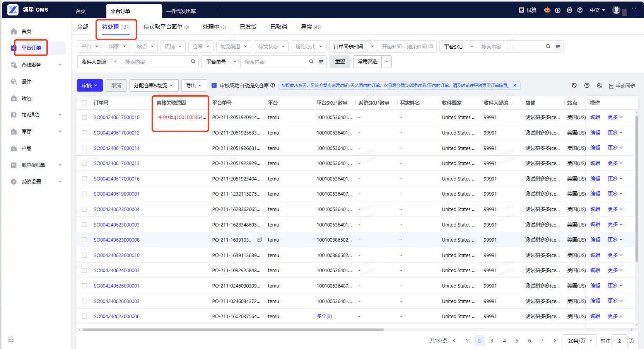Open the 中文 language dropdown

click(598, 10)
